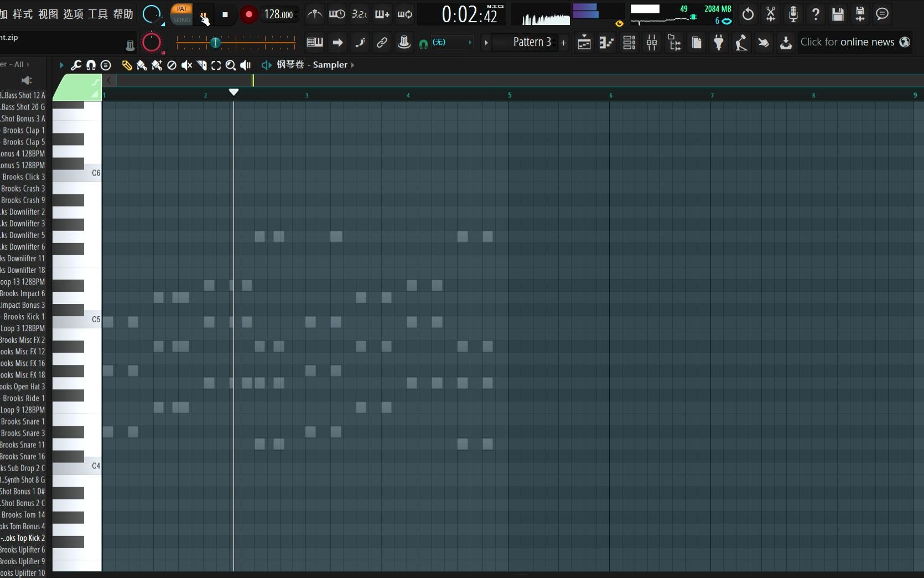Open the plugin picker plug icon
Screen dimensions: 924x578
pyautogui.click(x=719, y=42)
